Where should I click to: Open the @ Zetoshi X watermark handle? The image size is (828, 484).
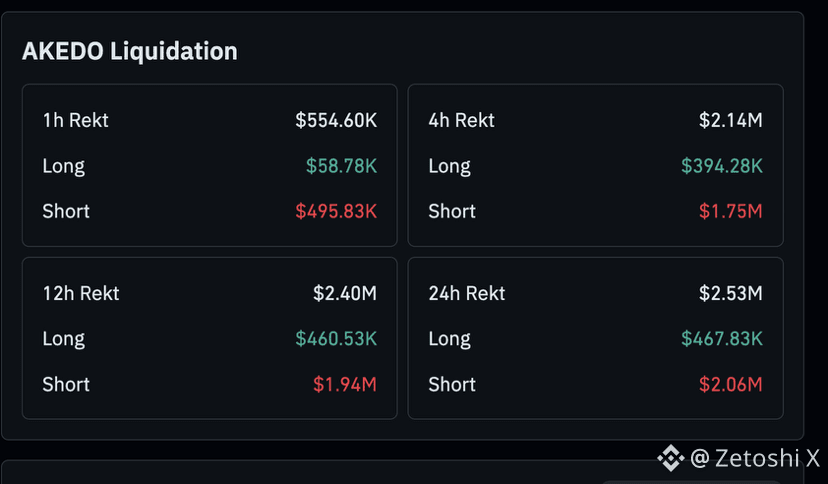coord(755,458)
